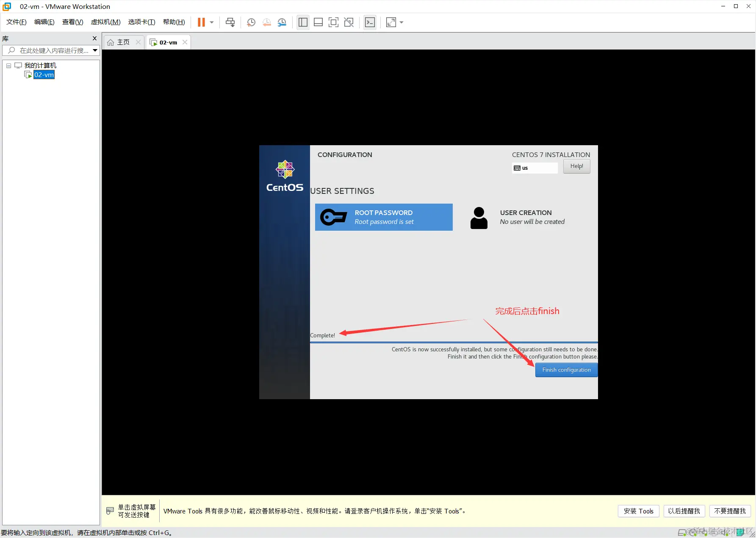Close the 主页 tab
The image size is (756, 538).
tap(138, 42)
